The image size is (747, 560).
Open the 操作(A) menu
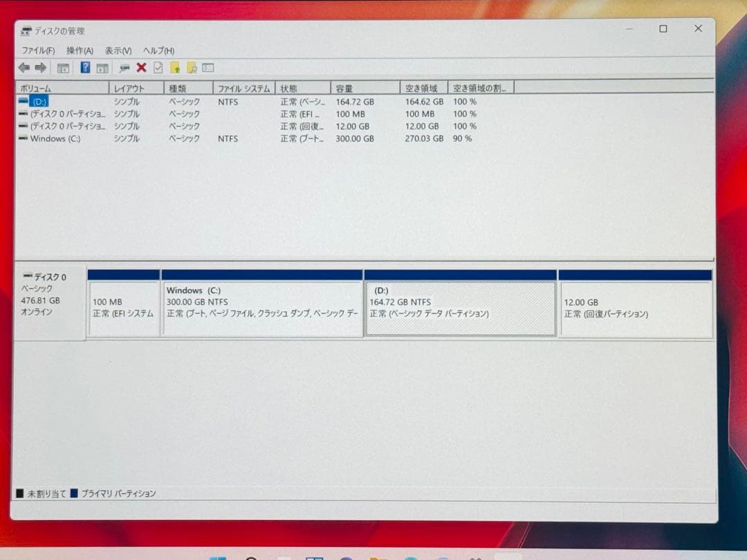click(80, 50)
